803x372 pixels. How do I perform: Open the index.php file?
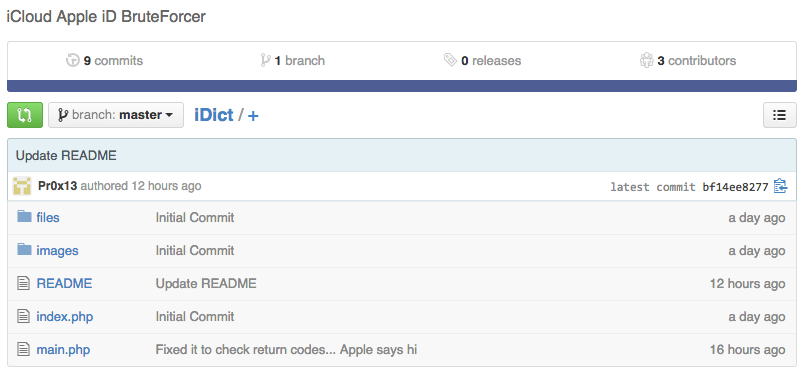[65, 317]
